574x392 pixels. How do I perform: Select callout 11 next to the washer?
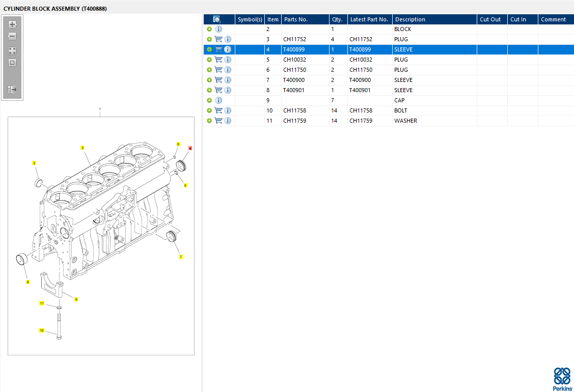click(x=42, y=303)
